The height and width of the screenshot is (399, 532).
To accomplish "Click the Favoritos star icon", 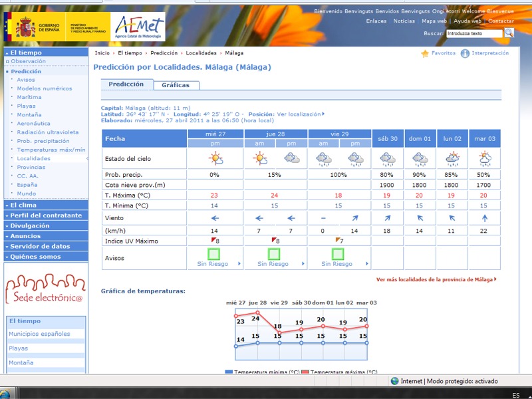I will pos(425,53).
